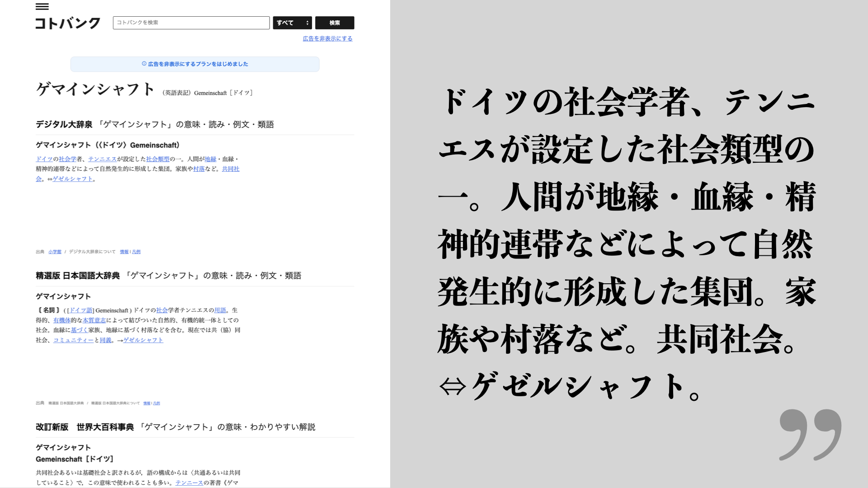Click the ad-free plan announcement banner

[195, 64]
